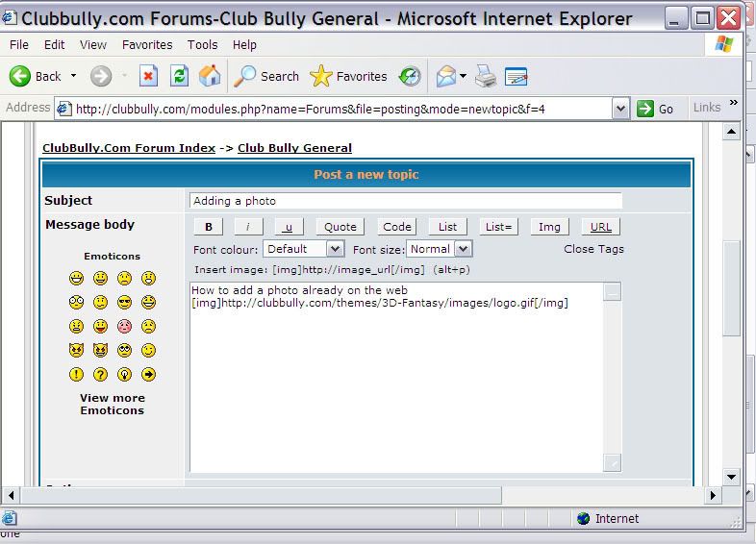Insert the Idea light bulb emoticon
The width and height of the screenshot is (756, 544).
[x=124, y=375]
